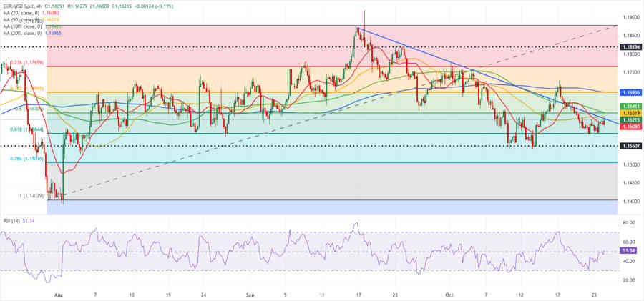Click the Sep date on time axis
Screen dimensions: 644x301
tap(250, 294)
